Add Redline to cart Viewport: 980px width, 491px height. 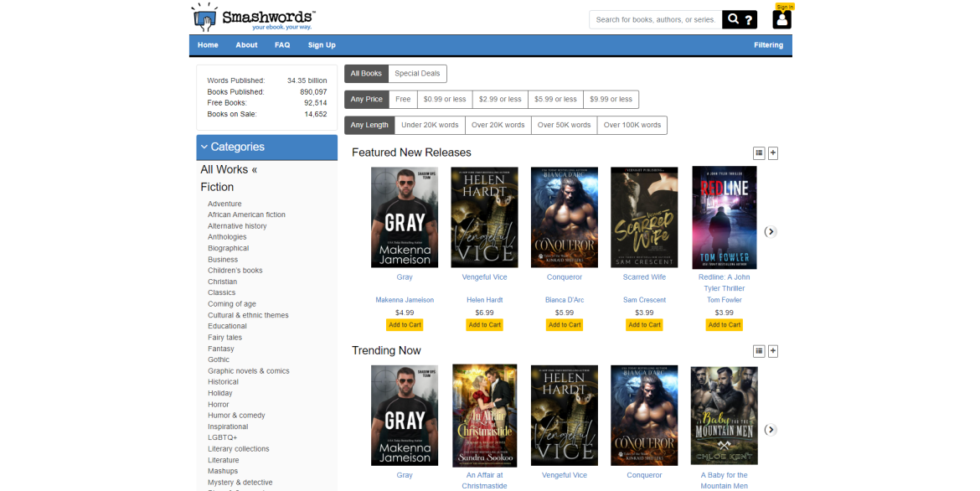click(x=725, y=324)
